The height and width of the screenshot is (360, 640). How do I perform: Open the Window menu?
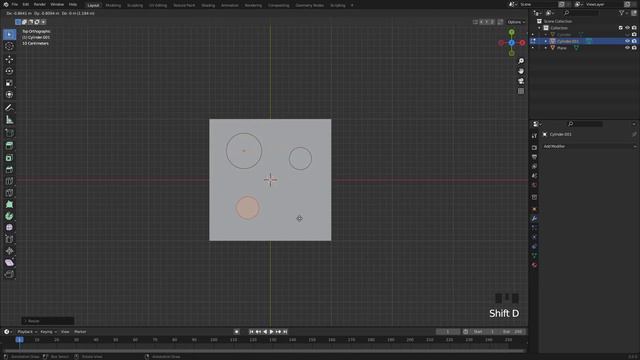(x=57, y=4)
